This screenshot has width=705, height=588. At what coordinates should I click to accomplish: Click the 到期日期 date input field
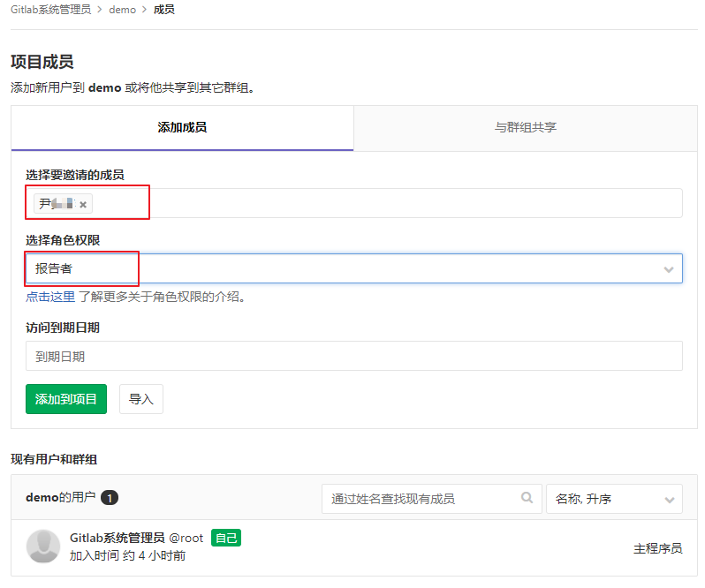[353, 357]
